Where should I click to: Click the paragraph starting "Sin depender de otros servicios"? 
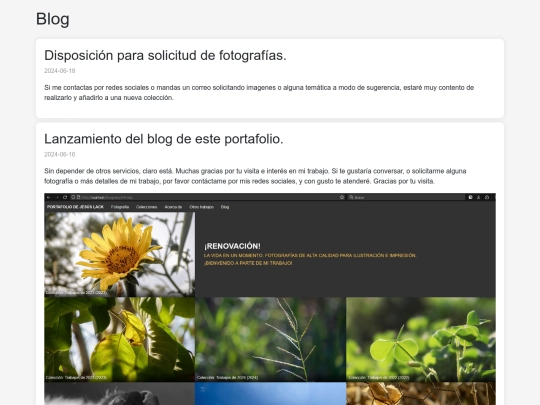255,176
